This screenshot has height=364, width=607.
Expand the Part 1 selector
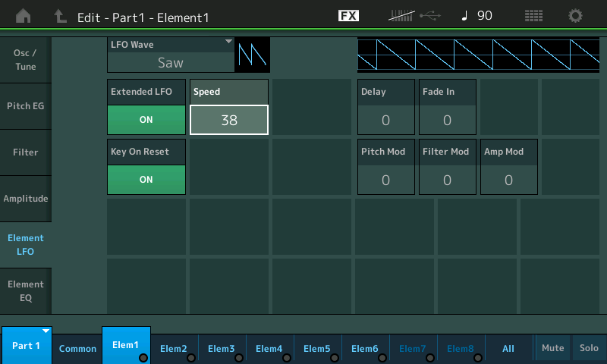pos(27,345)
